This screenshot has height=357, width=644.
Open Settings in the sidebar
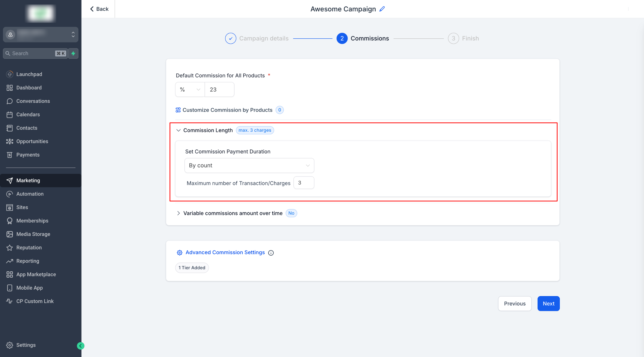(26, 345)
